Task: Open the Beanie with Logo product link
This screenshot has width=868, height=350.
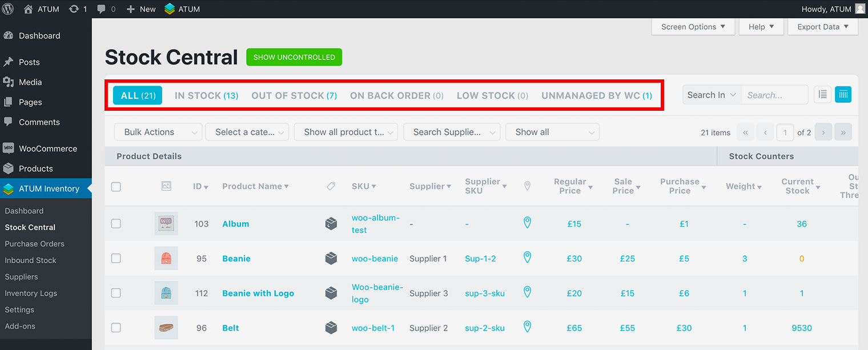Action: (258, 293)
